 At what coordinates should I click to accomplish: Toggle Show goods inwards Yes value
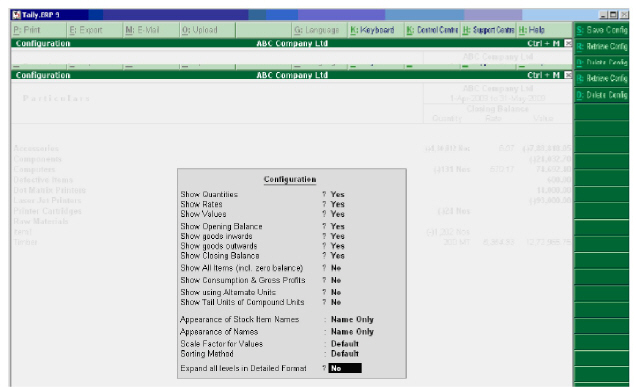[337, 236]
